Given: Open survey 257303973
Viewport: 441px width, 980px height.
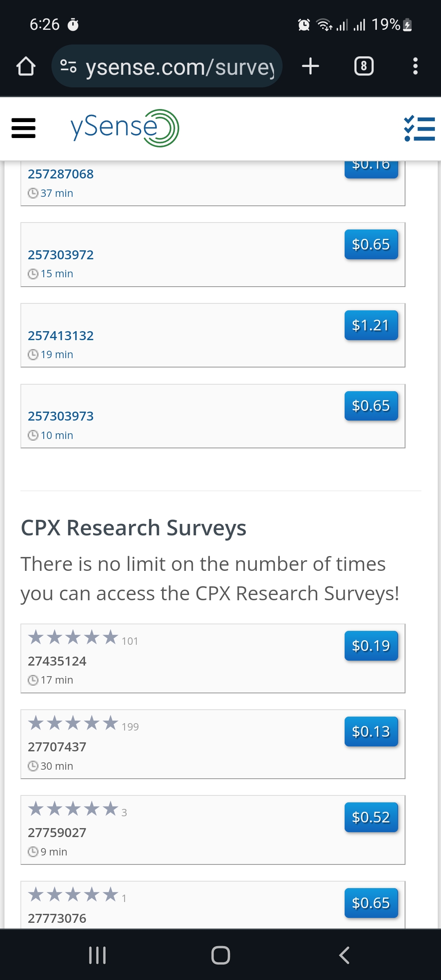Looking at the screenshot, I should click(x=61, y=416).
